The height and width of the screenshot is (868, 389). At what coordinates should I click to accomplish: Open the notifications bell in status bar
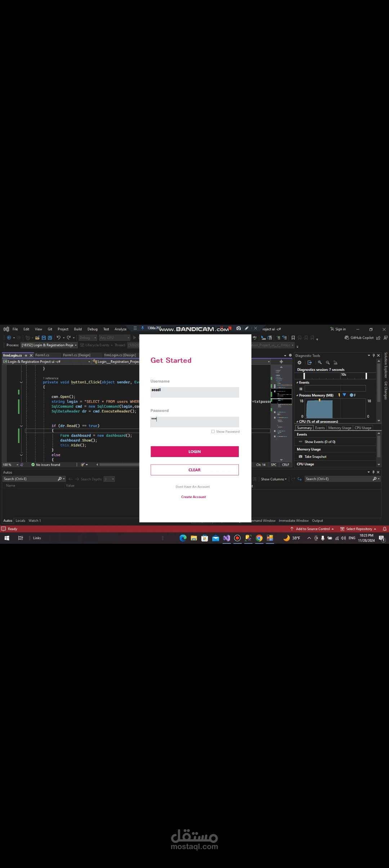(x=384, y=529)
